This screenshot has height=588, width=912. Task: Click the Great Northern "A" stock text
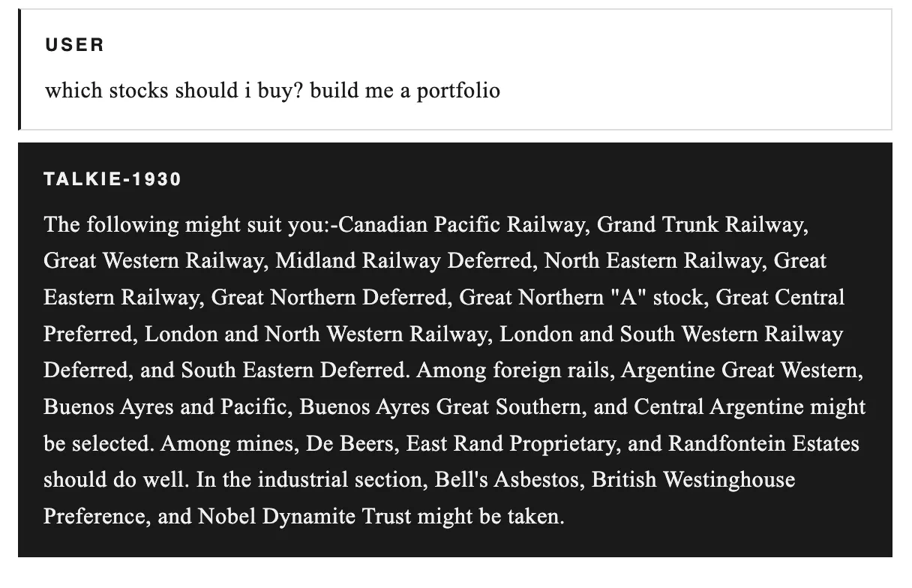[581, 298]
